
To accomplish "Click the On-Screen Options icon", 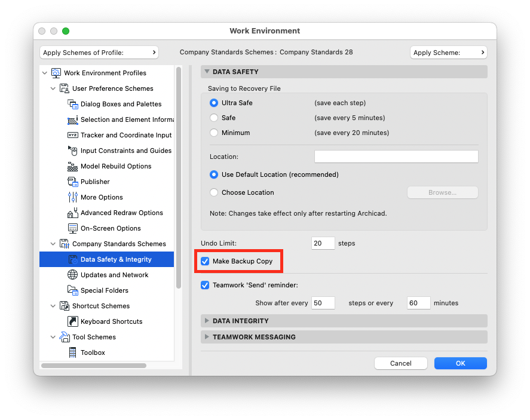I will click(73, 228).
